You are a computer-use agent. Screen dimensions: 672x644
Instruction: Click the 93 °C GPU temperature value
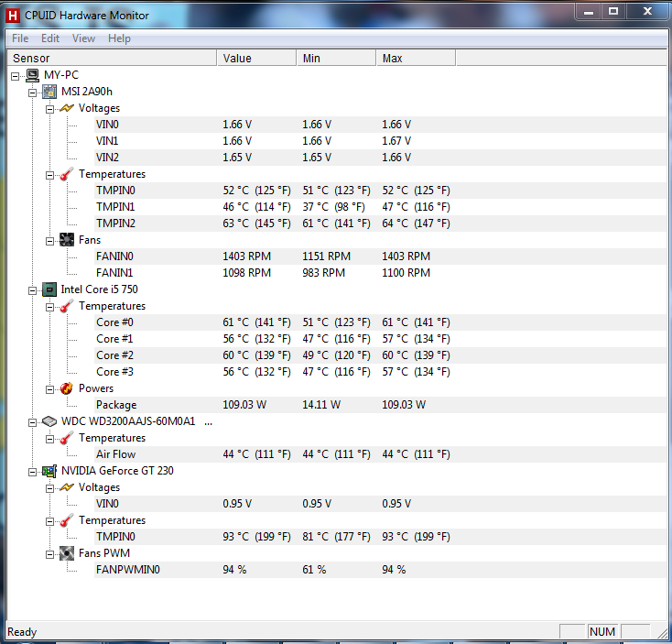(x=256, y=537)
